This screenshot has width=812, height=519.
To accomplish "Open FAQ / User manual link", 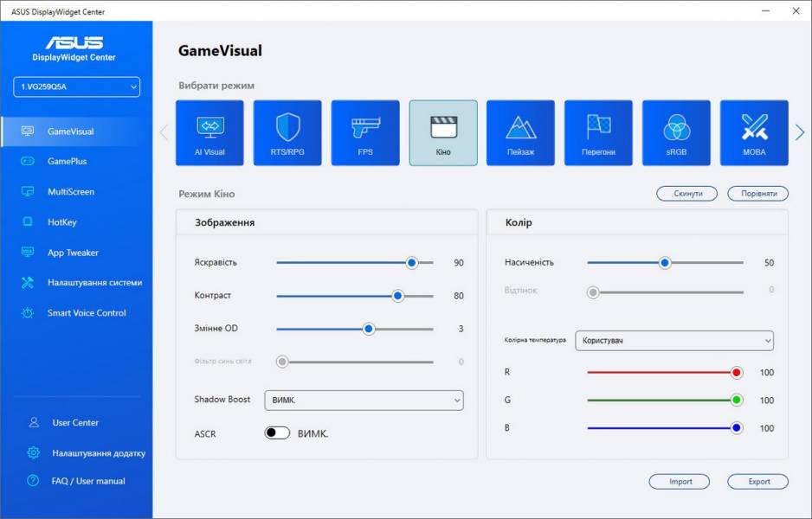I will coord(88,481).
